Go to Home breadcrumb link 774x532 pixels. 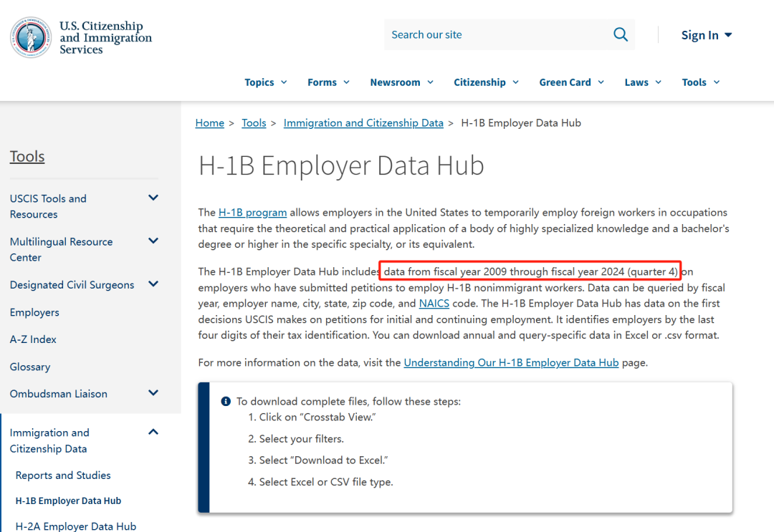coord(209,123)
